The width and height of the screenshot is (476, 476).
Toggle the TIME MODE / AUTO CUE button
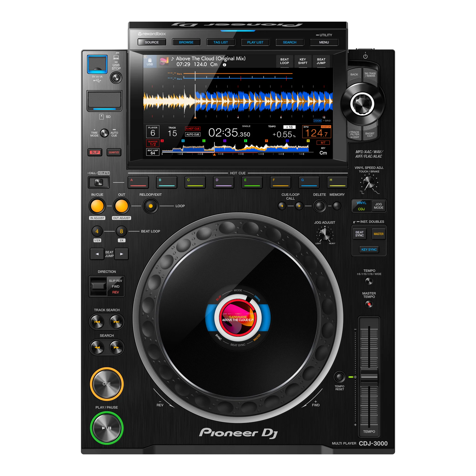[104, 133]
